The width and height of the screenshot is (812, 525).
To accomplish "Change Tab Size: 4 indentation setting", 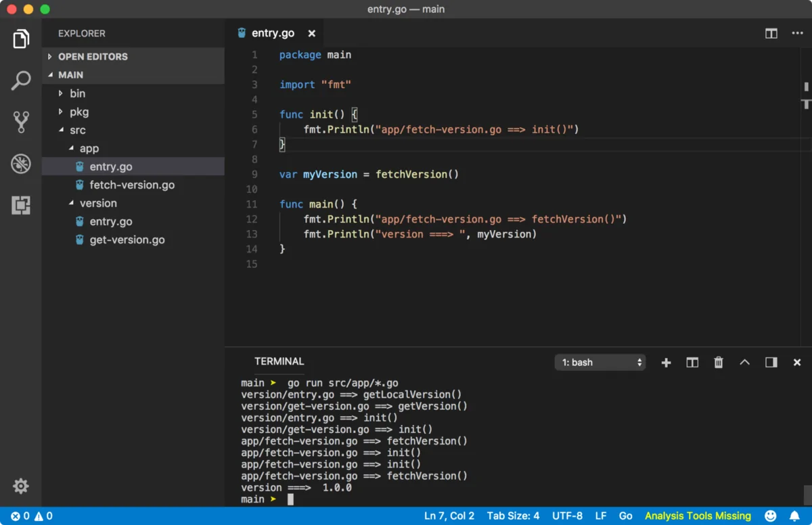I will coord(513,516).
